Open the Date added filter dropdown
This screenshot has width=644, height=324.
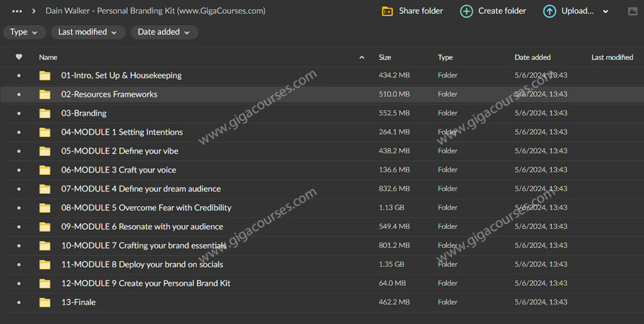click(164, 32)
